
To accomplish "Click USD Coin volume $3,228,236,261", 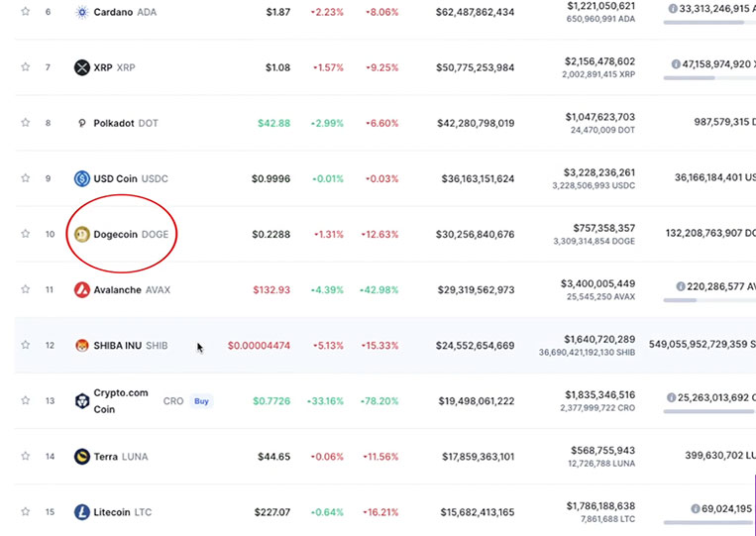I will point(599,172).
